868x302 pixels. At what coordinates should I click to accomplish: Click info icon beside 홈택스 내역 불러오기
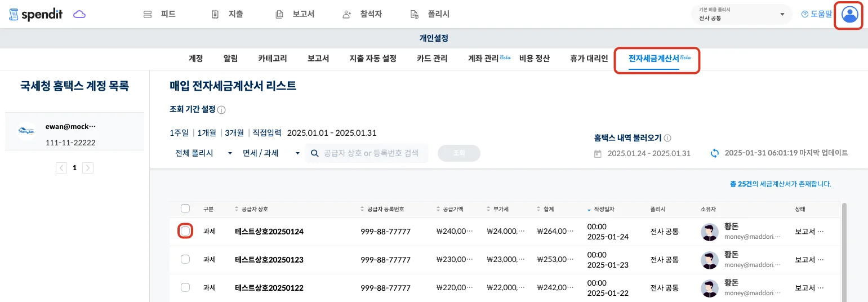coord(667,138)
